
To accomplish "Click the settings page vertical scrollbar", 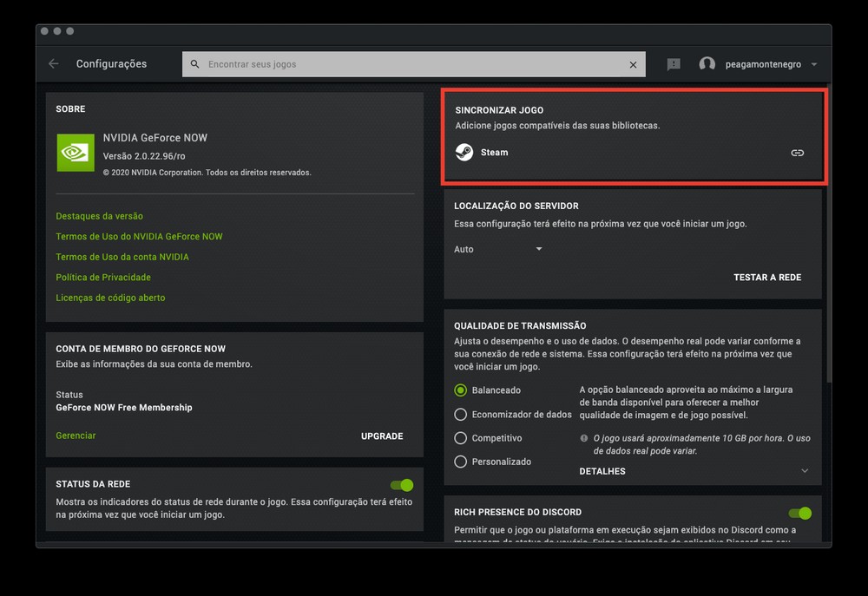I will pos(829,235).
